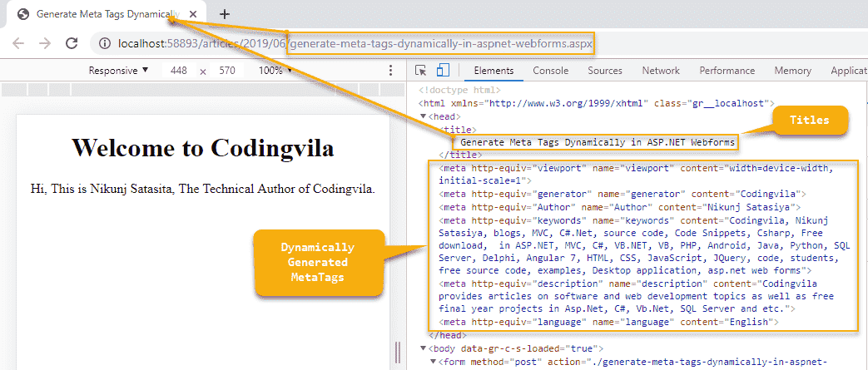Image resolution: width=868 pixels, height=370 pixels.
Task: Click the Welcome to Codingvila heading
Action: click(202, 147)
